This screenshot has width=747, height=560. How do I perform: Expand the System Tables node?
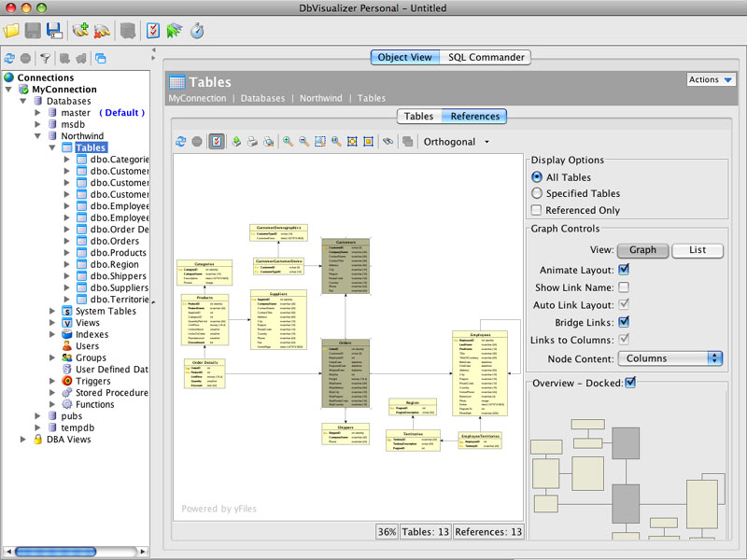tap(52, 311)
